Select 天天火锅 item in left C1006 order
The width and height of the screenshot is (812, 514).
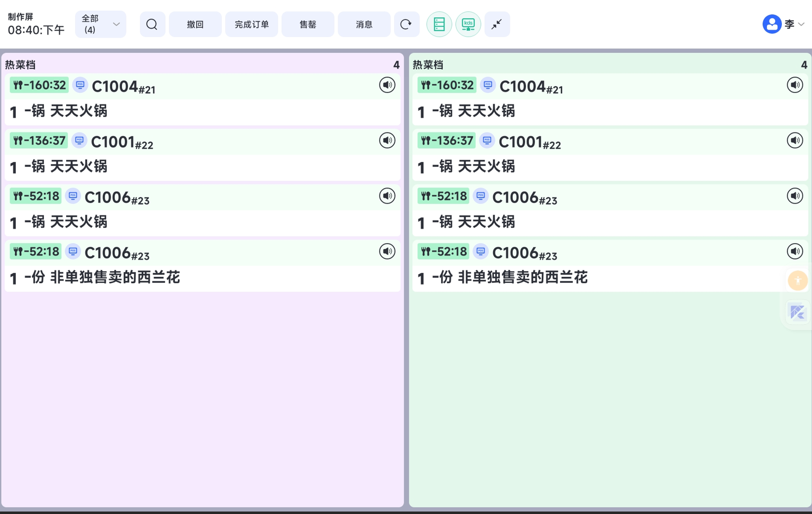[79, 222]
